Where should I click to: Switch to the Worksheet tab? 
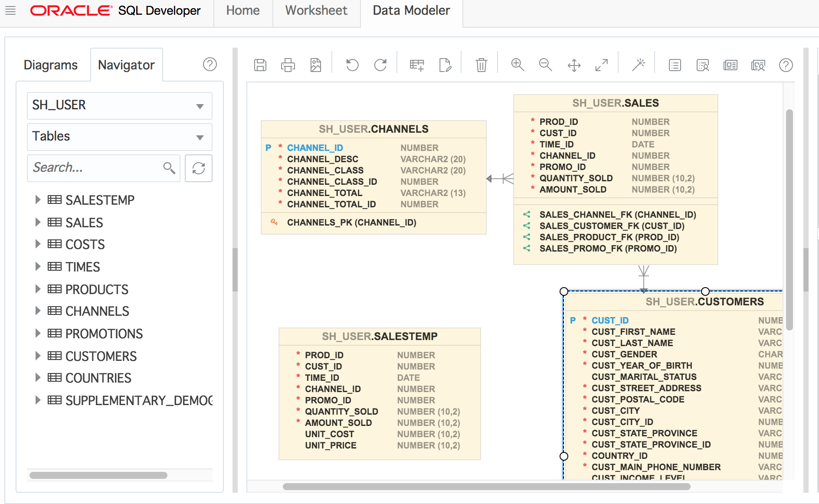(x=316, y=10)
